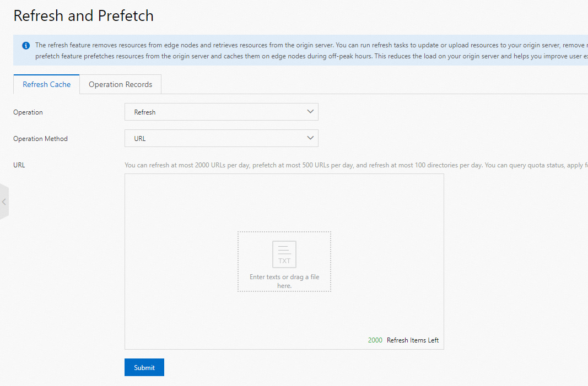Viewport: 588px width, 386px height.
Task: Click the chevron arrow on the URL dropdown
Action: click(310, 138)
